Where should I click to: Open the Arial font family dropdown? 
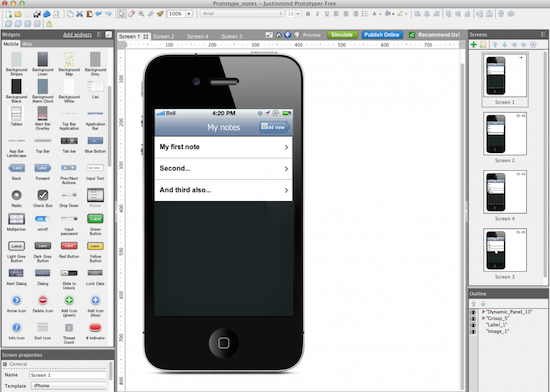pyautogui.click(x=242, y=14)
